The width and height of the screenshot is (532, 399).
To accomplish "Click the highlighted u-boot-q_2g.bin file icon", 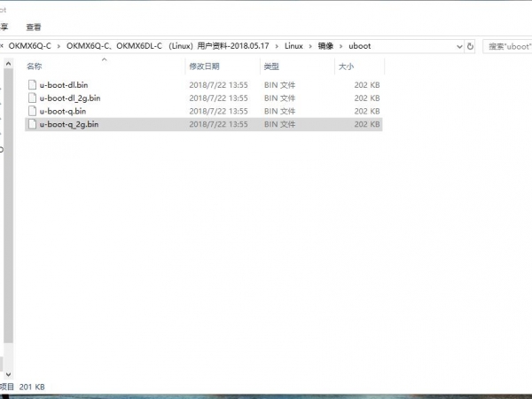I will click(x=33, y=125).
